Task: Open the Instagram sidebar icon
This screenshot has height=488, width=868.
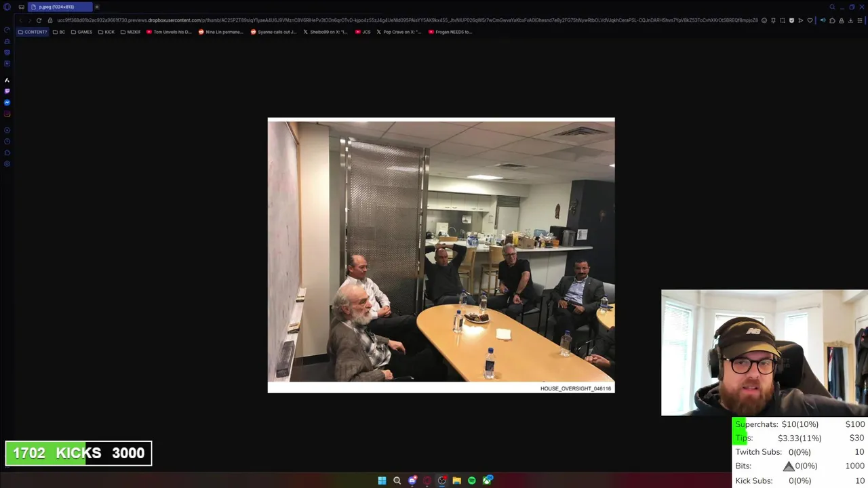Action: point(7,114)
